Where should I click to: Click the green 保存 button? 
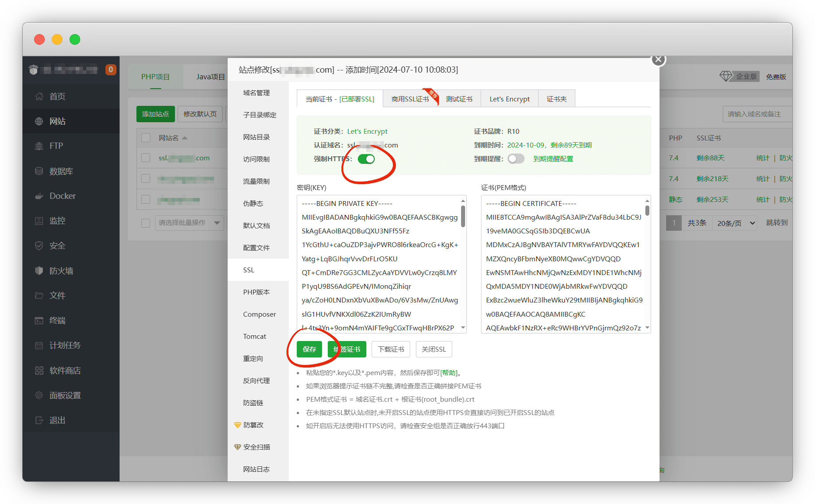click(309, 349)
